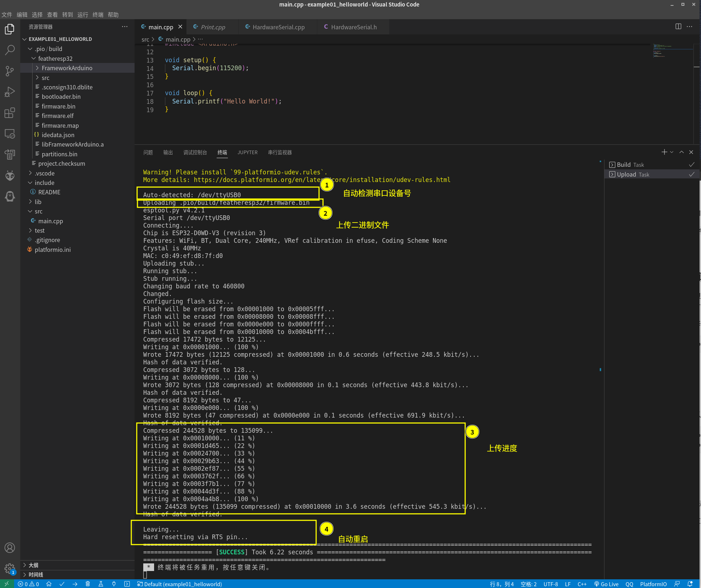
Task: Open the Run and Debug view
Action: [10, 92]
